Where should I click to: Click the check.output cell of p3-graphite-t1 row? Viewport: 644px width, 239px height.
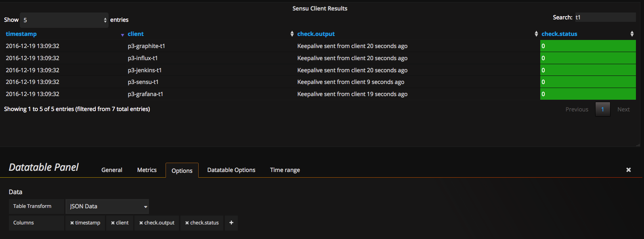click(x=352, y=46)
